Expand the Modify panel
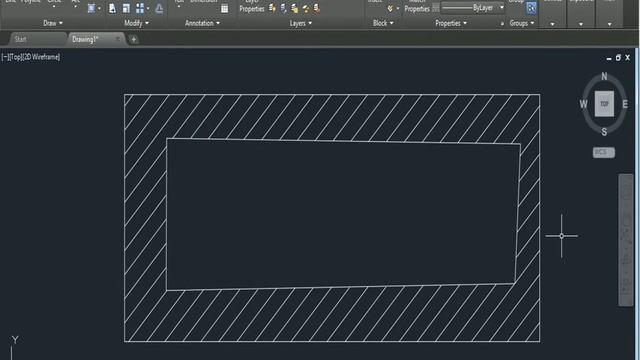This screenshot has width=640, height=360. [136, 23]
